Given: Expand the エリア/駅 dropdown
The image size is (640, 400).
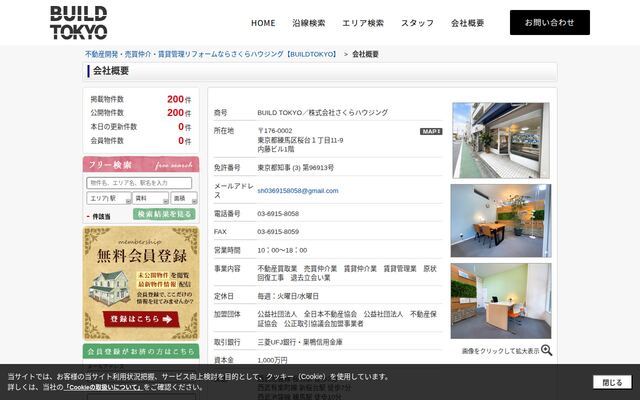Looking at the screenshot, I should (x=109, y=198).
